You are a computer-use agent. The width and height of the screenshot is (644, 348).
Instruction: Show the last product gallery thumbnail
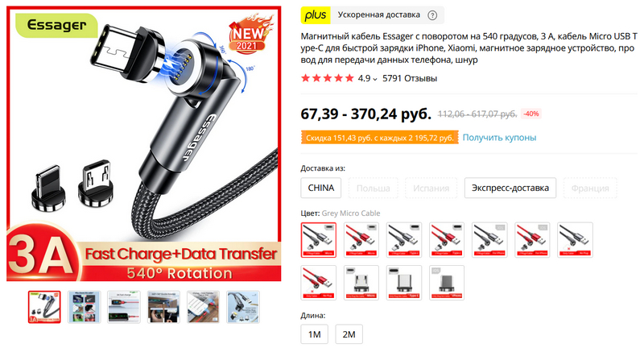(243, 307)
